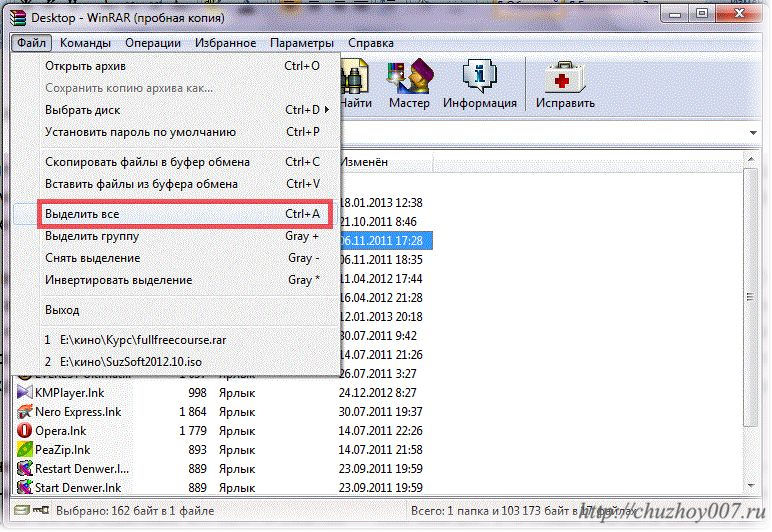The height and width of the screenshot is (532, 772).
Task: Click the KMPlayer.lnk file icon
Action: click(x=24, y=392)
